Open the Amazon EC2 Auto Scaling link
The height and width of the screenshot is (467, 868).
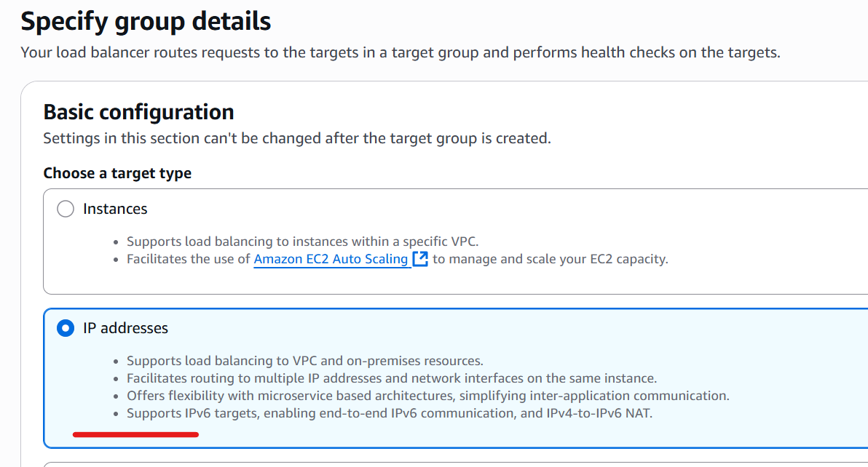point(331,259)
